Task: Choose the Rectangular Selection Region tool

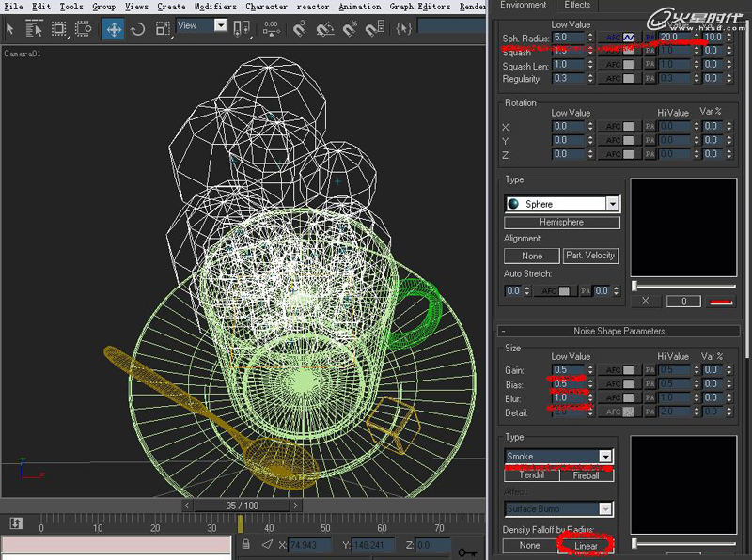Action: (58, 29)
